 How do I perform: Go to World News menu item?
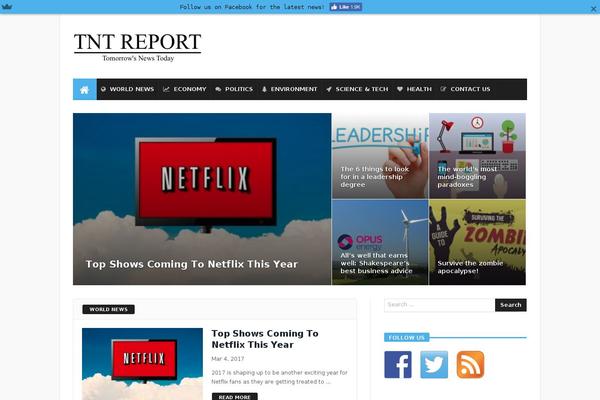coord(127,89)
